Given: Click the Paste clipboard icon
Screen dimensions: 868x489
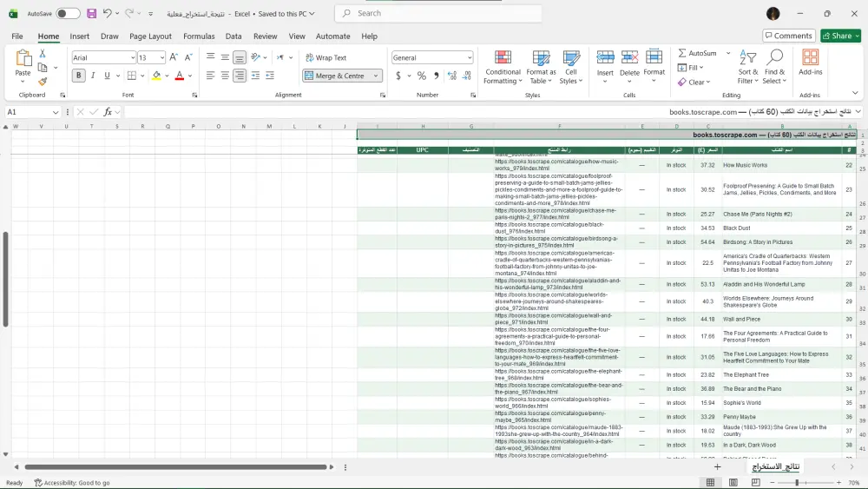Looking at the screenshot, I should click(23, 58).
